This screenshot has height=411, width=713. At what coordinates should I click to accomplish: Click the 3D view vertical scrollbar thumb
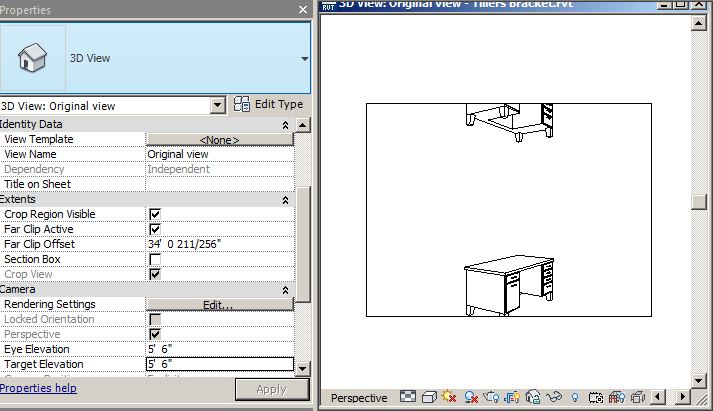[x=698, y=202]
